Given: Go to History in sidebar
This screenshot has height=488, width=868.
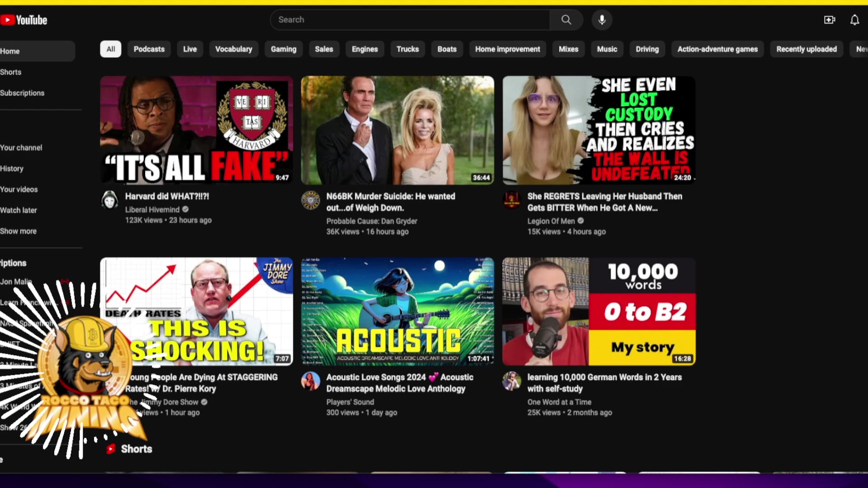Looking at the screenshot, I should click(12, 169).
